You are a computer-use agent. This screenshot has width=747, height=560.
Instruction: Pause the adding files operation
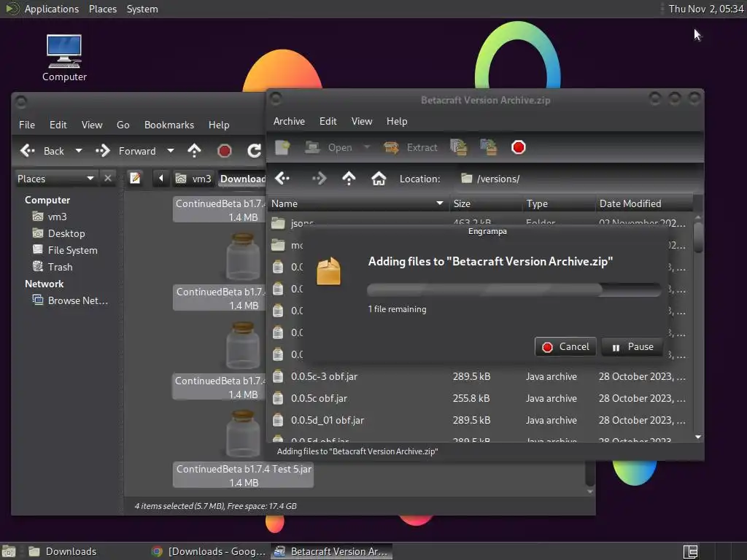pyautogui.click(x=632, y=346)
